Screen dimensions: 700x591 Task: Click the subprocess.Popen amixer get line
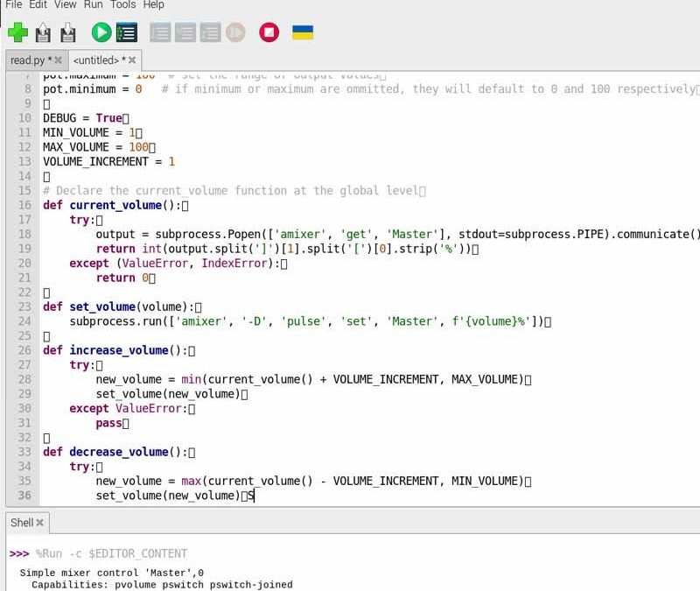pos(397,234)
